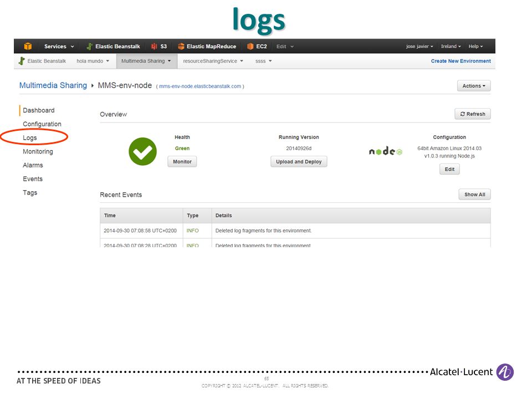Click the INFO type in first event row

click(x=192, y=231)
